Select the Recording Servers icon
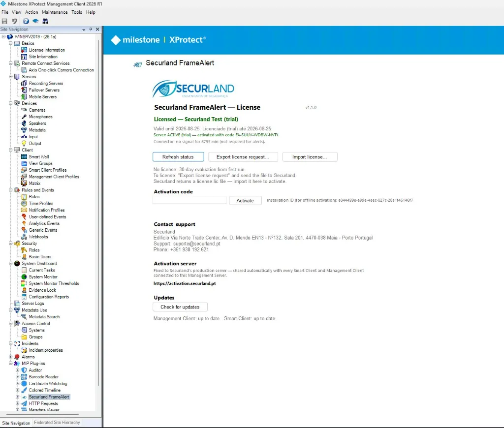This screenshot has width=504, height=428. tap(24, 83)
